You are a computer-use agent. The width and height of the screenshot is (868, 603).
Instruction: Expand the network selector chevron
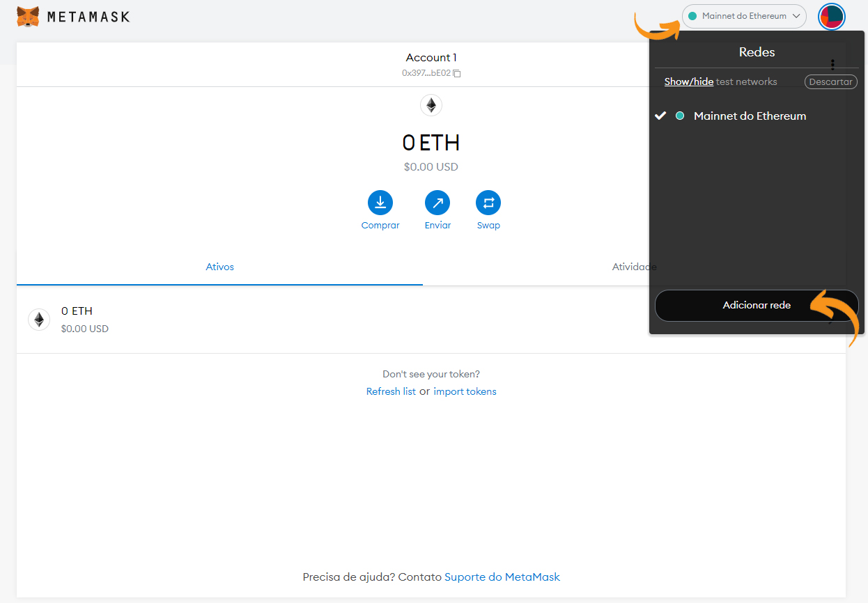click(797, 16)
